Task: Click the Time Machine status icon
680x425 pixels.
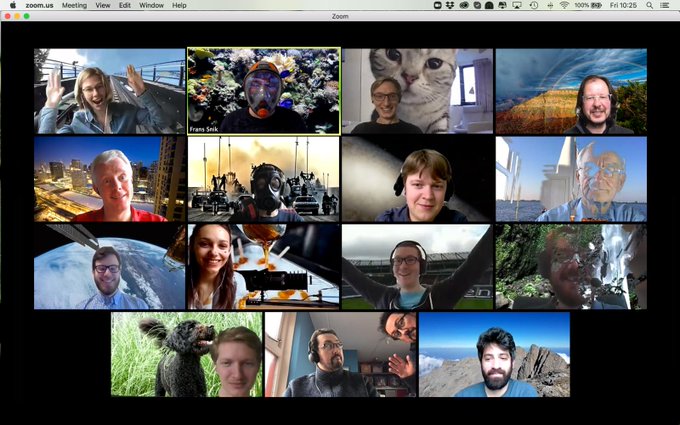Action: [x=534, y=5]
